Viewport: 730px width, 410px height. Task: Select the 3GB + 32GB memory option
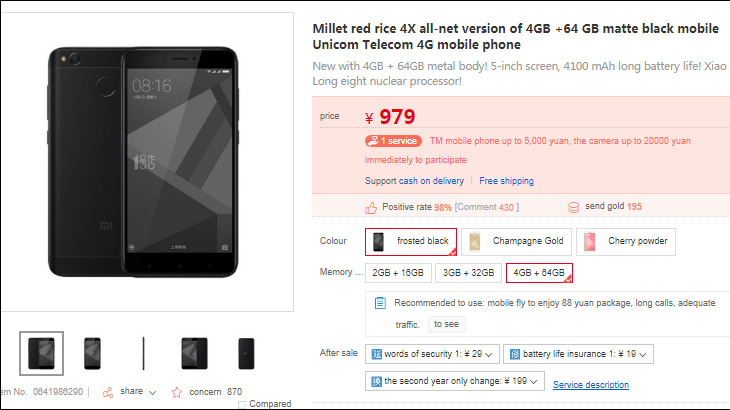pyautogui.click(x=468, y=273)
